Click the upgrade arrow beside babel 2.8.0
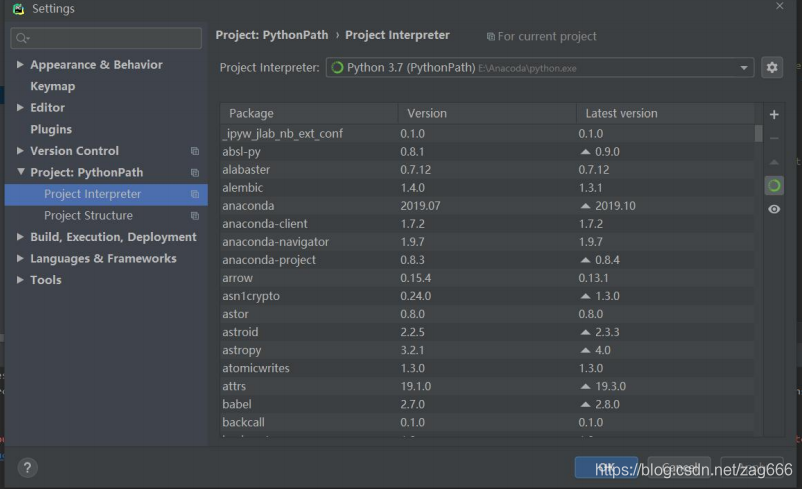 [585, 404]
